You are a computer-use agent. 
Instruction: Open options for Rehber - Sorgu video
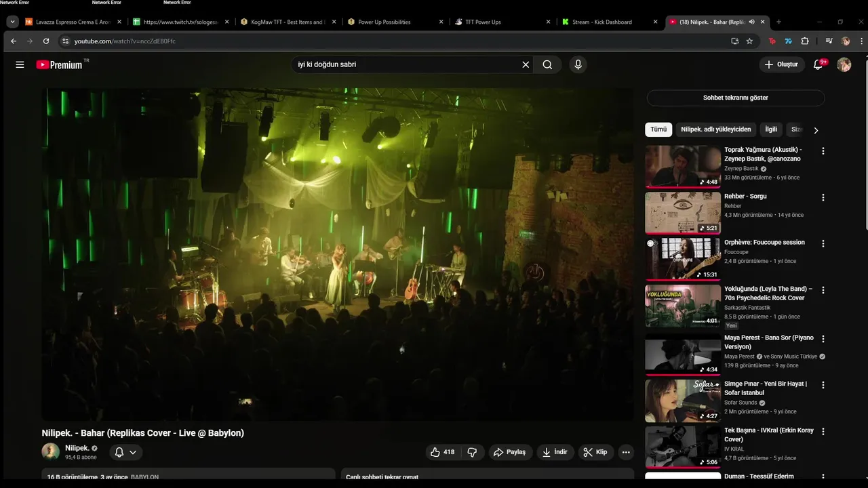pyautogui.click(x=823, y=198)
